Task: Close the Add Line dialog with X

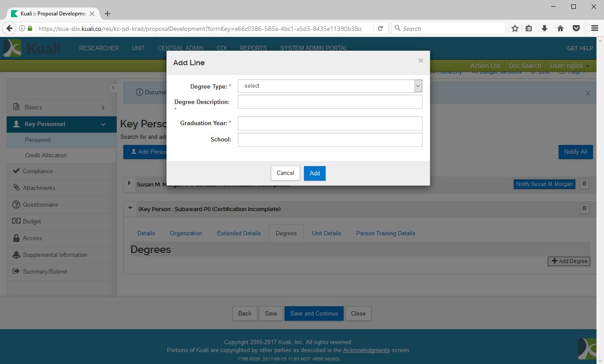Action: coord(421,60)
